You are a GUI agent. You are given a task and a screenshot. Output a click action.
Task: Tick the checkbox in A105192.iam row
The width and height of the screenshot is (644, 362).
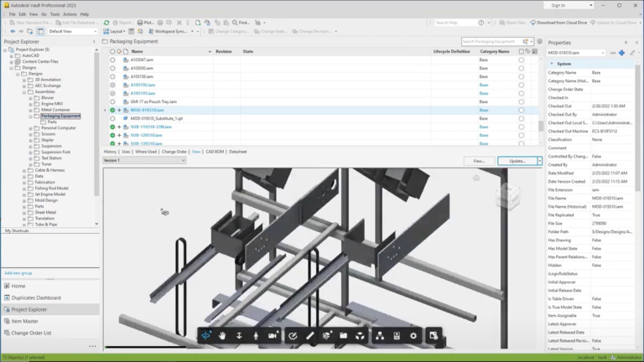[x=522, y=85]
